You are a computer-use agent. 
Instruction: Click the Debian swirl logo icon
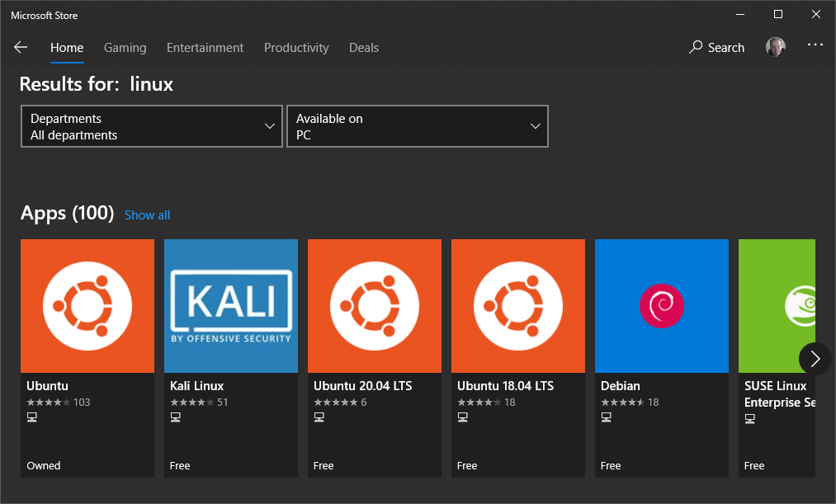coord(661,305)
